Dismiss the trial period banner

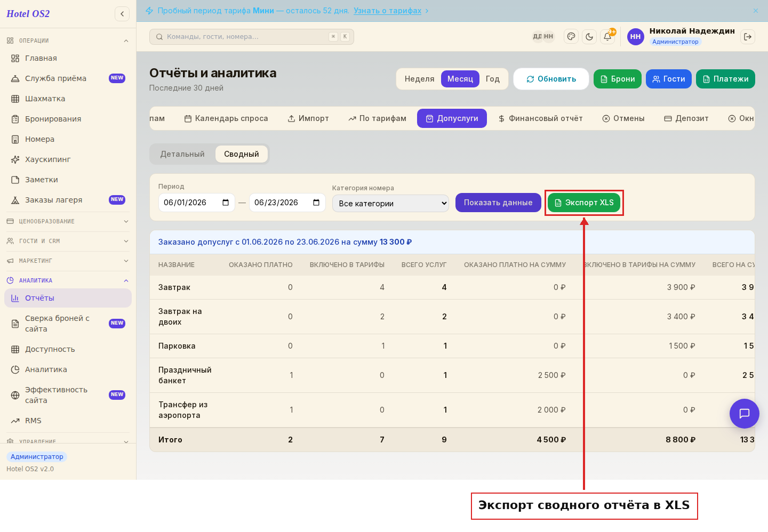point(756,11)
